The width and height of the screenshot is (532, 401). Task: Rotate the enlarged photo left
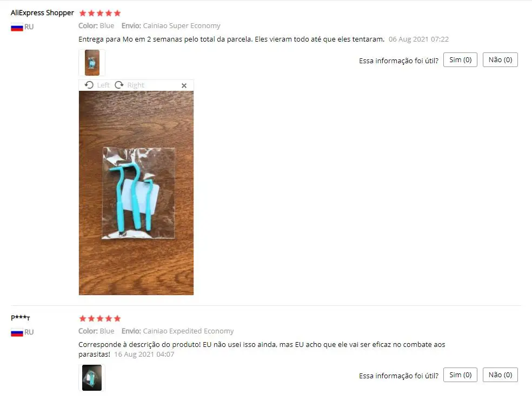click(89, 85)
